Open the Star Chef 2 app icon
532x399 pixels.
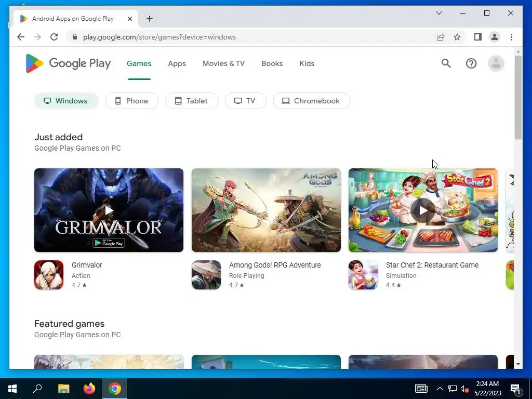click(x=363, y=275)
